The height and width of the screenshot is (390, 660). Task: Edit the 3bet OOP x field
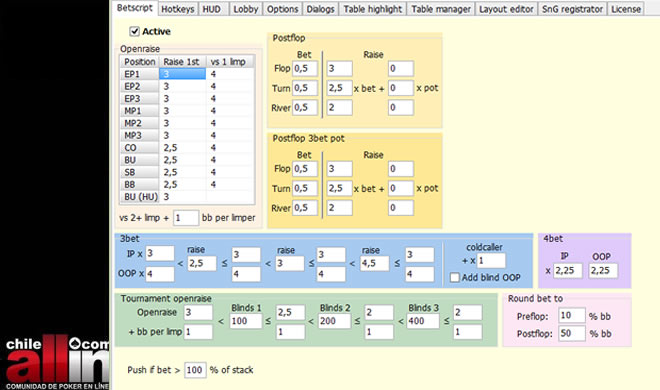click(x=160, y=274)
